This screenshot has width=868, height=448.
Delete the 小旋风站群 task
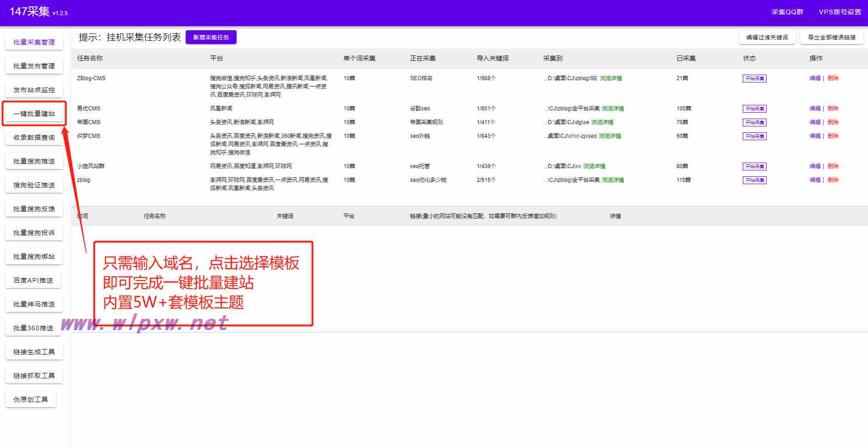click(833, 166)
